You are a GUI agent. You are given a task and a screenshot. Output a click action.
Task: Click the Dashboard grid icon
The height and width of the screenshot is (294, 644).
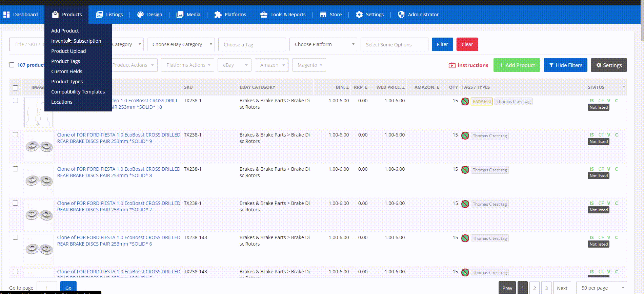pyautogui.click(x=6, y=15)
